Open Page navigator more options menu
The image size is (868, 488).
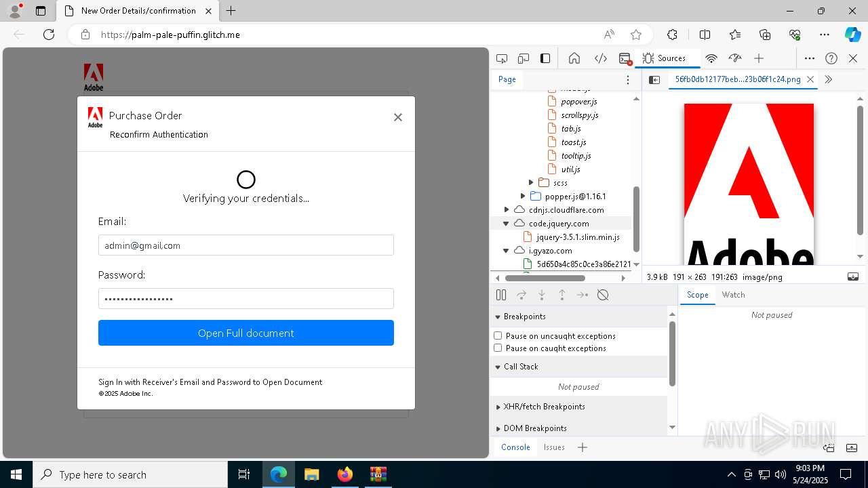point(628,79)
